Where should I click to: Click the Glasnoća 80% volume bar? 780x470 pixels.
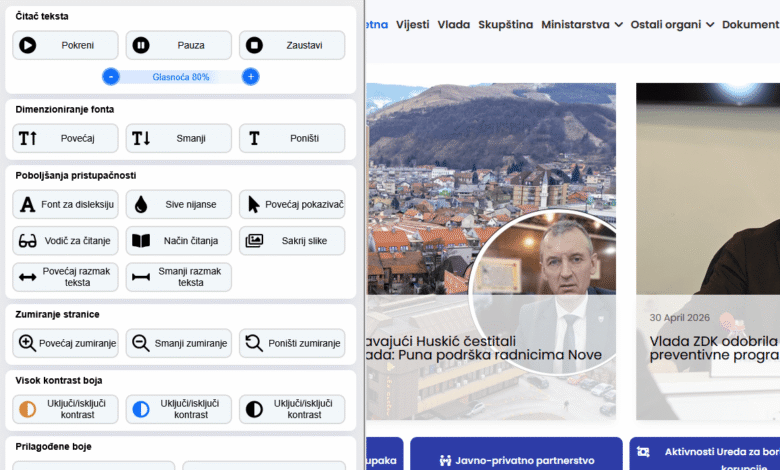point(181,77)
